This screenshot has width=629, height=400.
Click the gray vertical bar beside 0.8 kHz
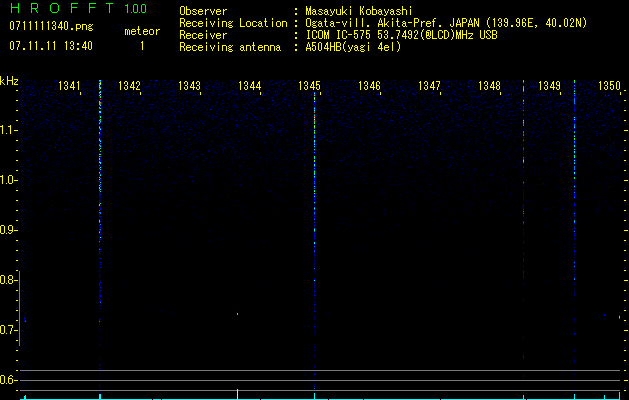[x=20, y=308]
